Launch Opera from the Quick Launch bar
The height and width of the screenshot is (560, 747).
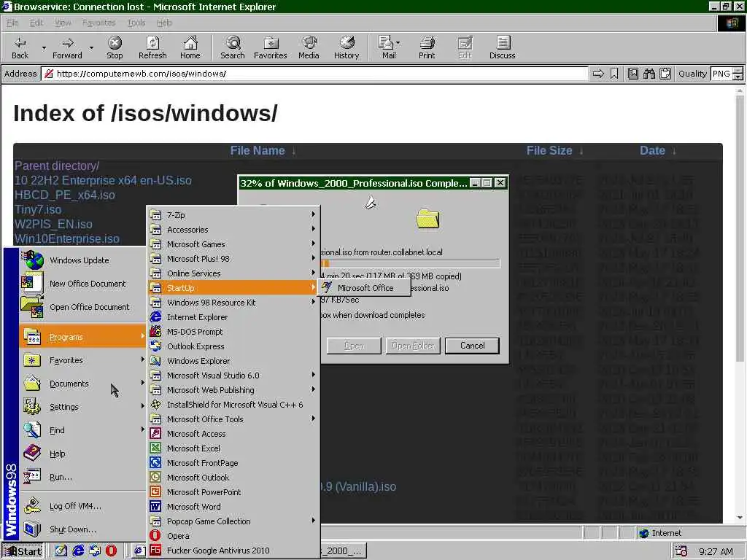pos(111,551)
